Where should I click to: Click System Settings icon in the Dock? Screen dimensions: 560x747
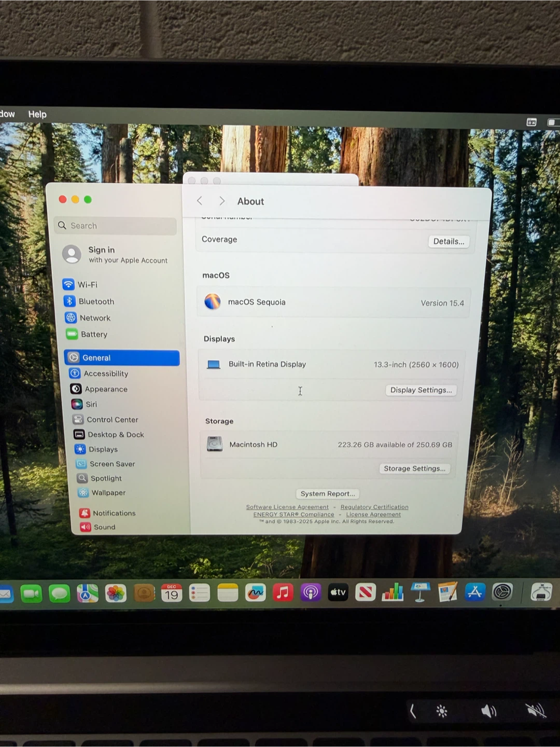(x=502, y=592)
